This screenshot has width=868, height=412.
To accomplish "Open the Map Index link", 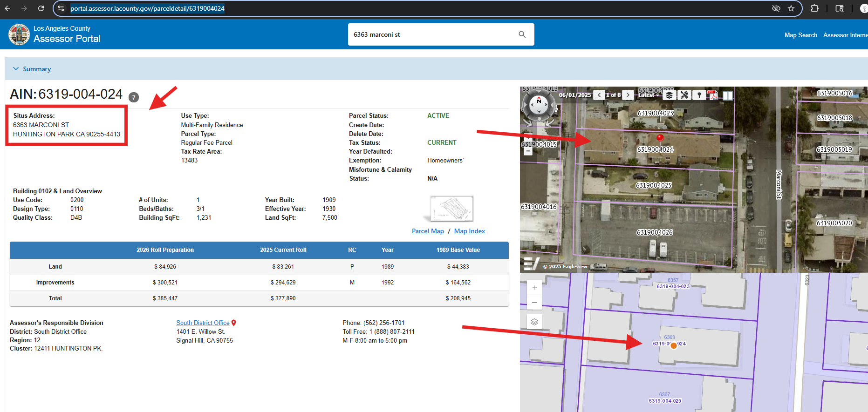I will pos(469,231).
